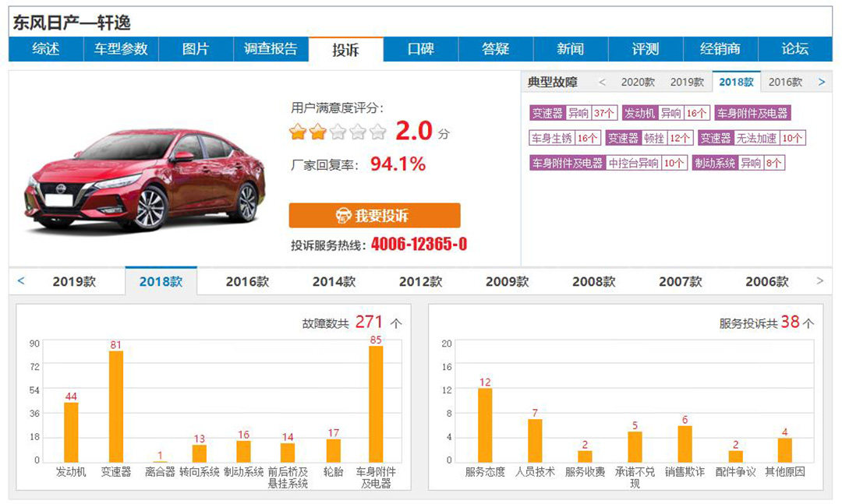Screen dimensions: 842x504
Task: Select 2020款 in the typical faults panel
Action: [638, 82]
